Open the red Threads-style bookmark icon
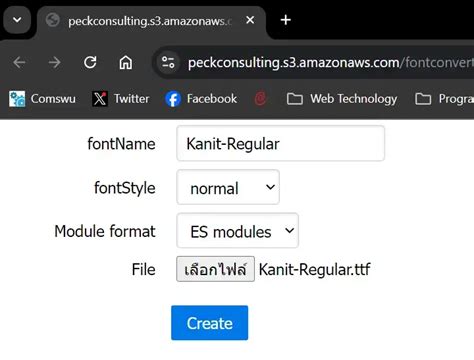Image resolution: width=474 pixels, height=360 pixels. click(260, 99)
